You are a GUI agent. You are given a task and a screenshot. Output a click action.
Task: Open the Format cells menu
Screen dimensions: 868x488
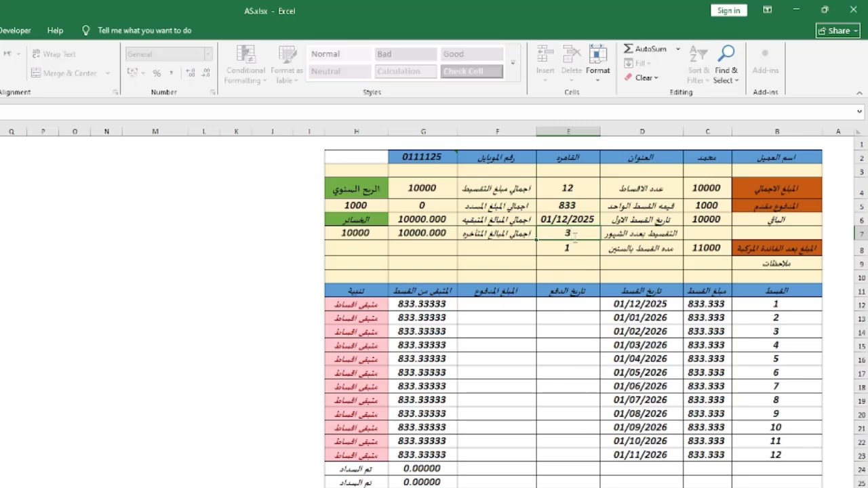pyautogui.click(x=598, y=64)
